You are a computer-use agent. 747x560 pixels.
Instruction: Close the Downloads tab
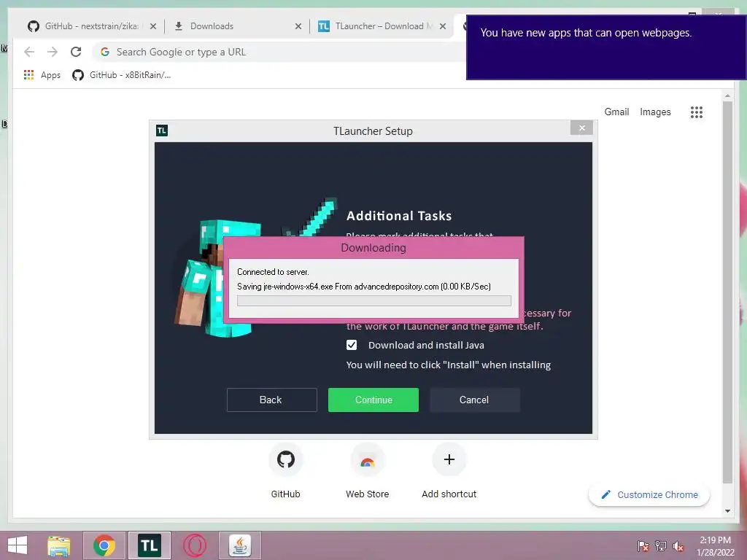tap(298, 26)
